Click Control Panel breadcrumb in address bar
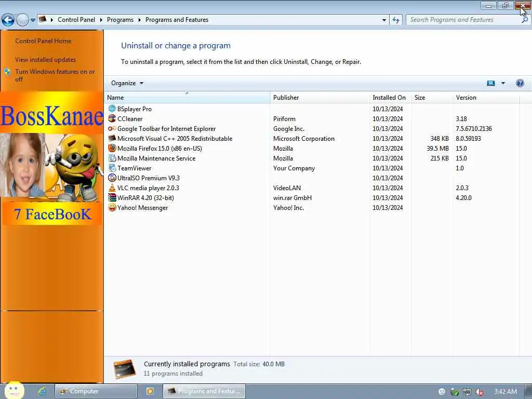Viewport: 532px width, 399px height. point(76,20)
